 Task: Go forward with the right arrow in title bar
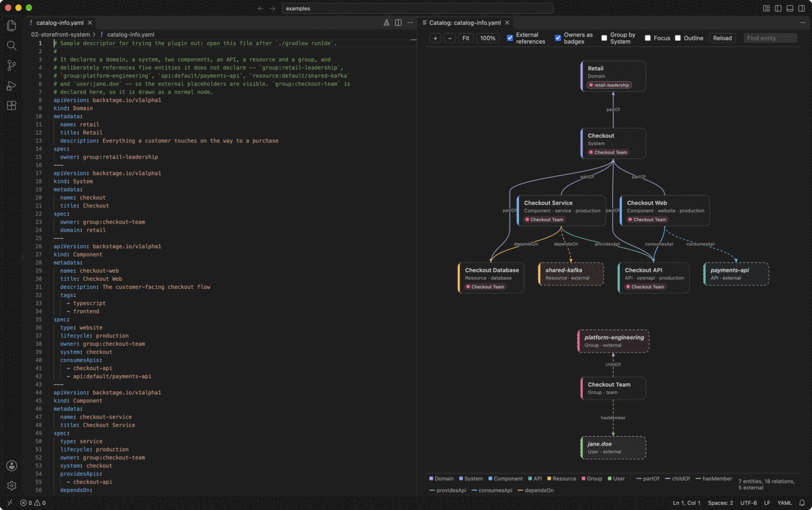(x=273, y=9)
